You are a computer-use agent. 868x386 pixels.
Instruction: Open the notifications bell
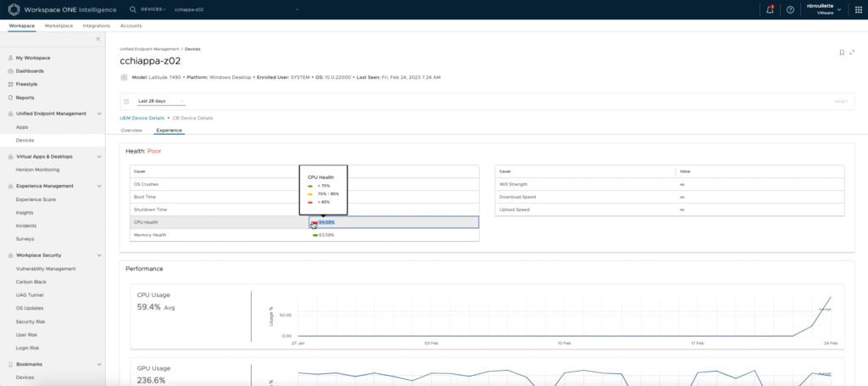click(770, 10)
